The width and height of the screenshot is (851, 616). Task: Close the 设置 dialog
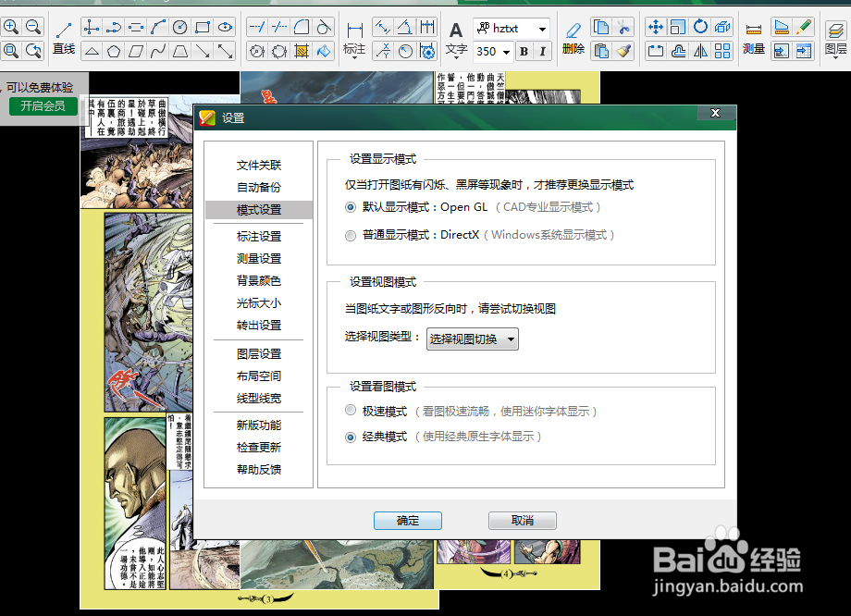(715, 112)
